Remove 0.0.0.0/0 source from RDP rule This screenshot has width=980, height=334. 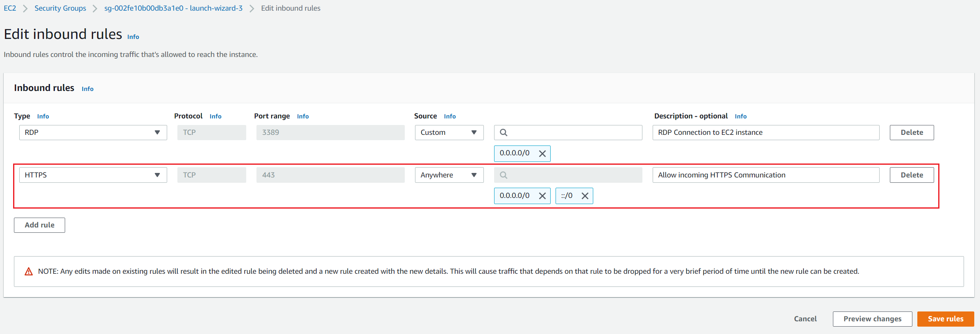tap(542, 154)
